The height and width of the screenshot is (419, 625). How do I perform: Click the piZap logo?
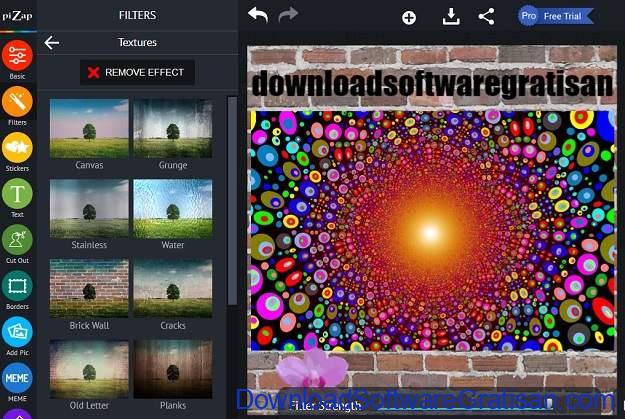tap(17, 17)
